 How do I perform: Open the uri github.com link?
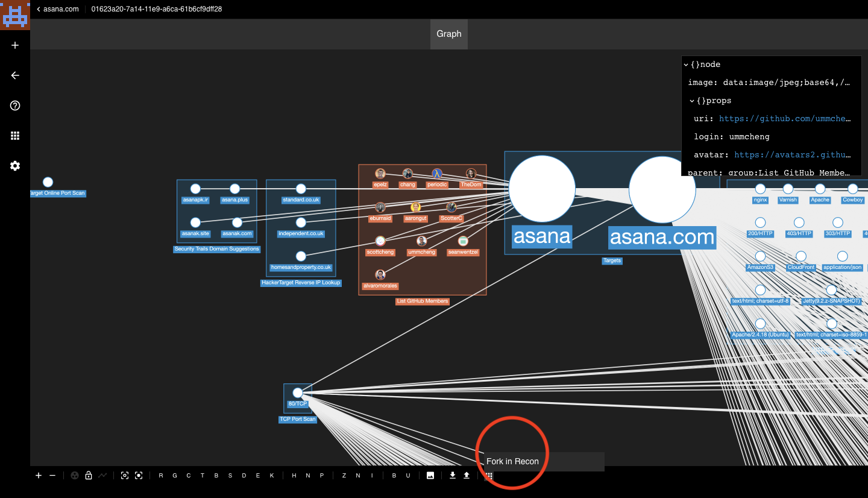tap(784, 119)
